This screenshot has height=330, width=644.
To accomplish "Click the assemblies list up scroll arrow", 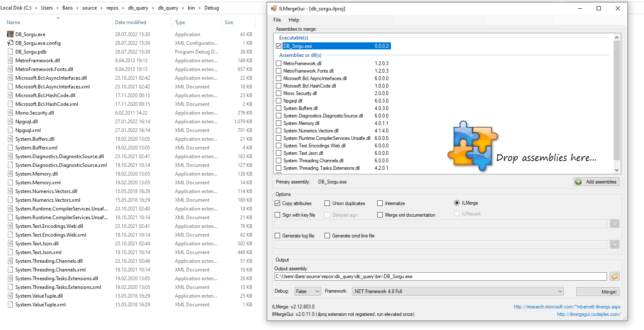I will tap(617, 37).
